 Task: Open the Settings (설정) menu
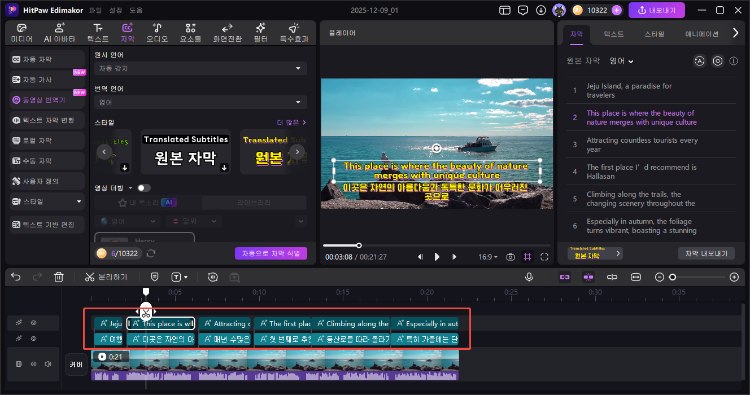click(x=115, y=10)
